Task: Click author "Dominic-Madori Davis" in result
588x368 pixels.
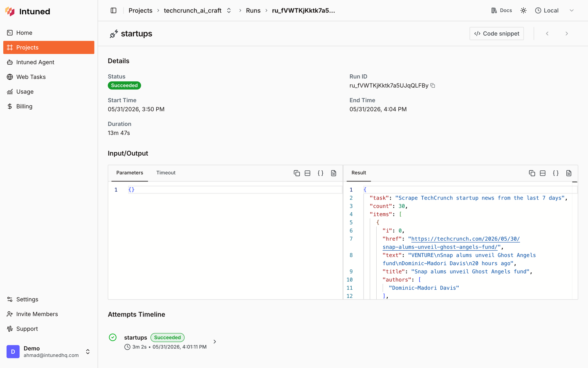Action: (424, 288)
